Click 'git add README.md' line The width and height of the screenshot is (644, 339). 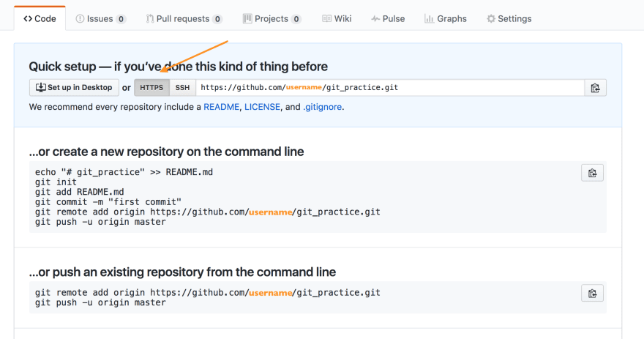[x=79, y=192]
